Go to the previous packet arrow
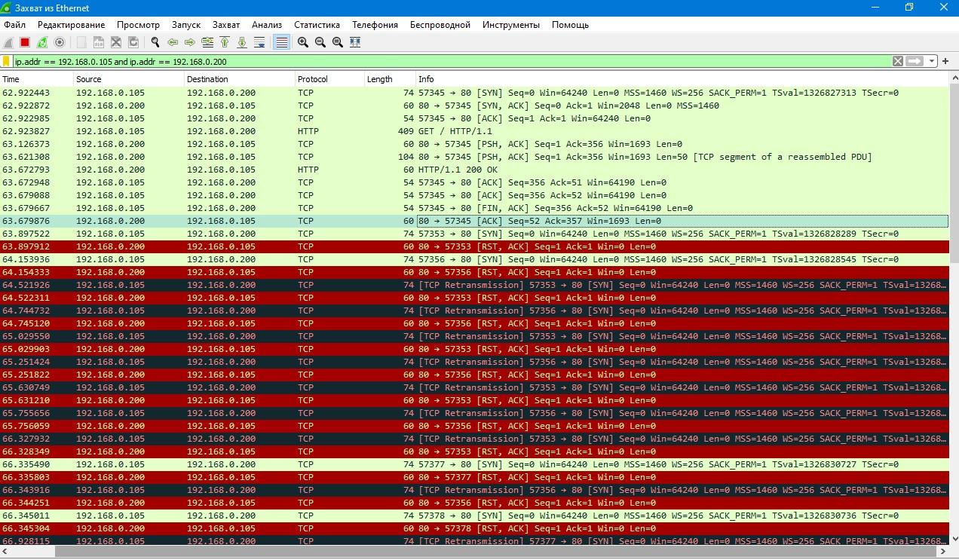This screenshot has width=959, height=560. (x=173, y=43)
